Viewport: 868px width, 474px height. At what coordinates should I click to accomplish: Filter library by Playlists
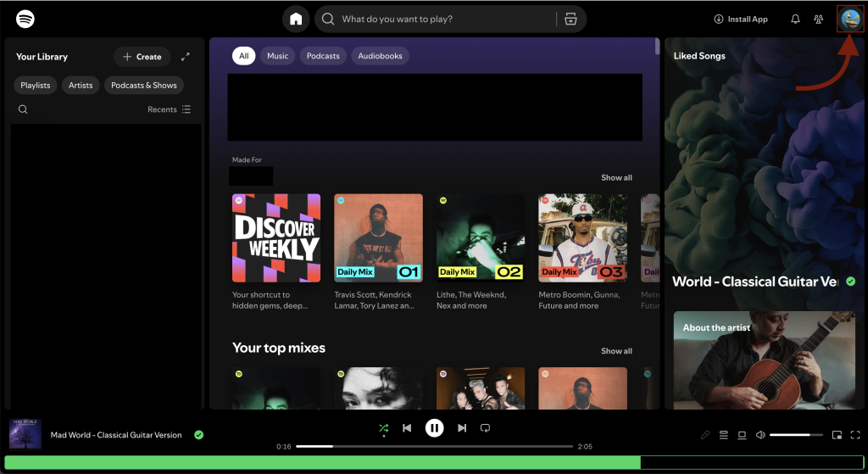[36, 86]
